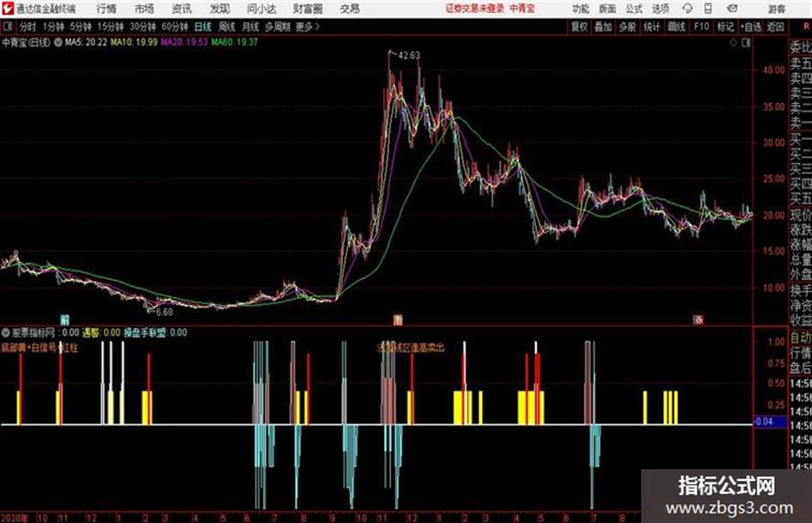Open the 公式 menu
The height and width of the screenshot is (523, 812).
click(633, 9)
